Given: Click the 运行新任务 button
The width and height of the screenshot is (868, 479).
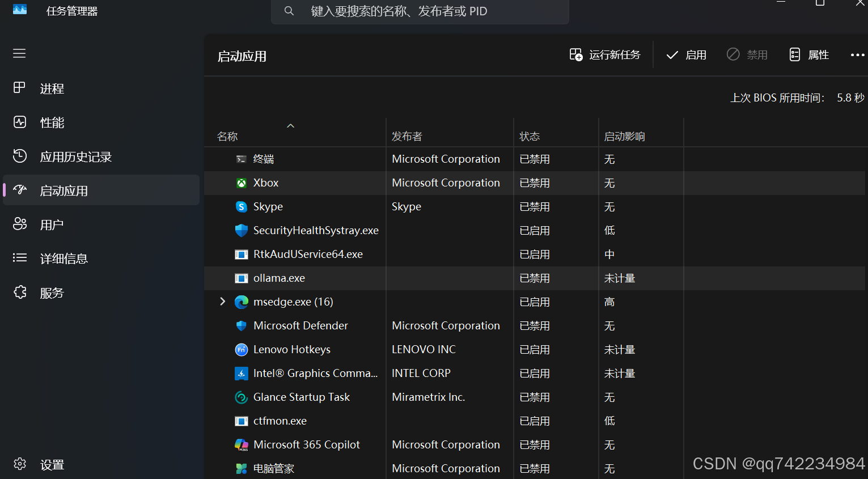Looking at the screenshot, I should pos(605,55).
